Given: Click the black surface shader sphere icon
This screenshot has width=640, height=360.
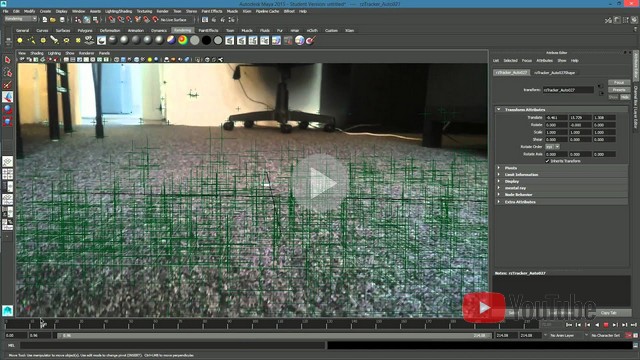Looking at the screenshot, I should tap(207, 40).
